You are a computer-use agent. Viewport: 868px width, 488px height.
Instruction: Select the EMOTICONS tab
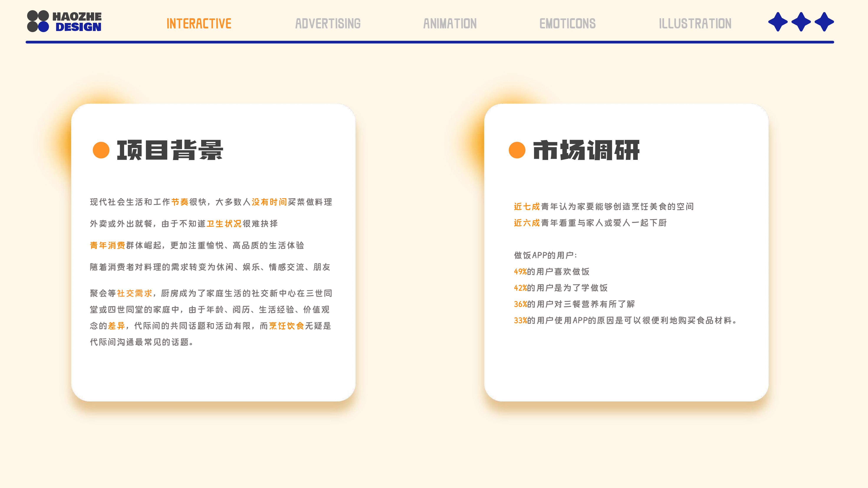567,24
